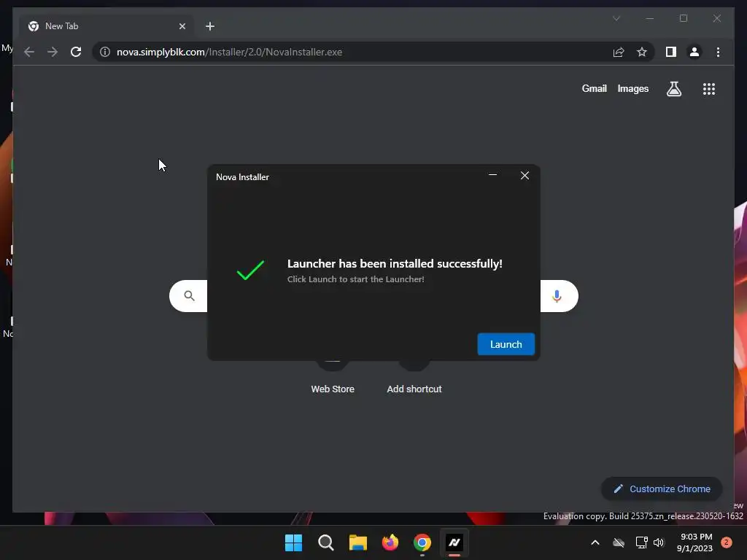Image resolution: width=747 pixels, height=560 pixels.
Task: Open the Windows Start menu
Action: click(293, 542)
